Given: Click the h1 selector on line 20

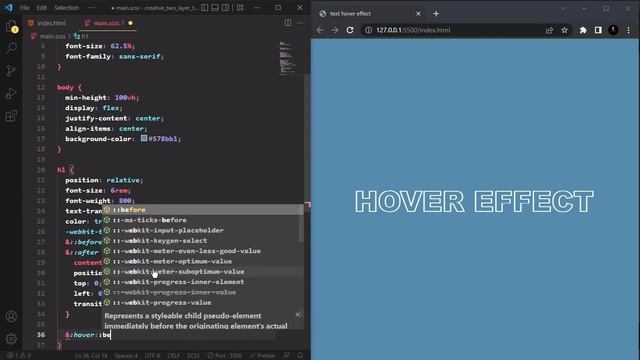Looking at the screenshot, I should [x=61, y=170].
